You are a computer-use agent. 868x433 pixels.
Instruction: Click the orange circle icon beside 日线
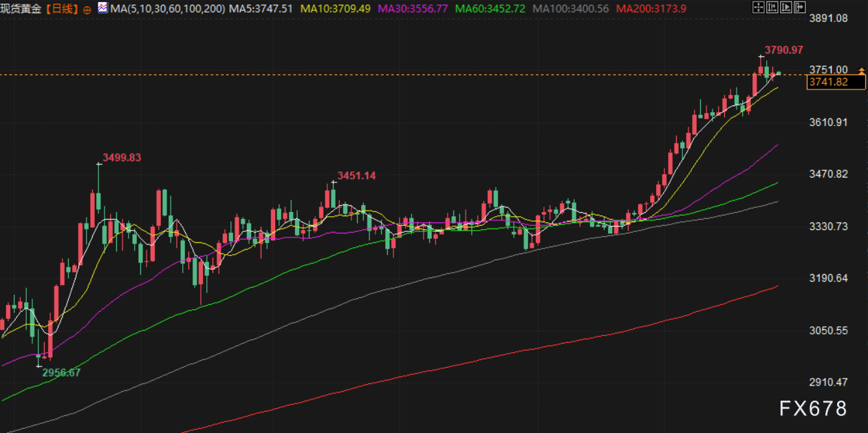87,9
